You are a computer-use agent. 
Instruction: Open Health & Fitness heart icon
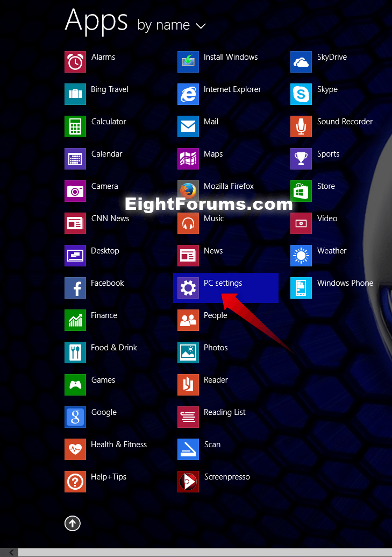point(75,450)
